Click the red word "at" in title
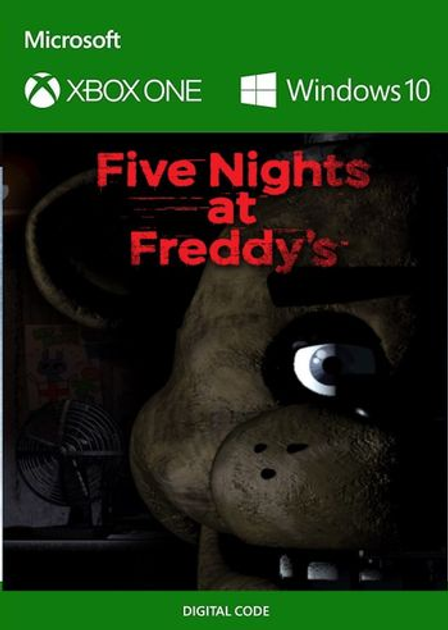Screen dimensions: 448x630 [232, 210]
